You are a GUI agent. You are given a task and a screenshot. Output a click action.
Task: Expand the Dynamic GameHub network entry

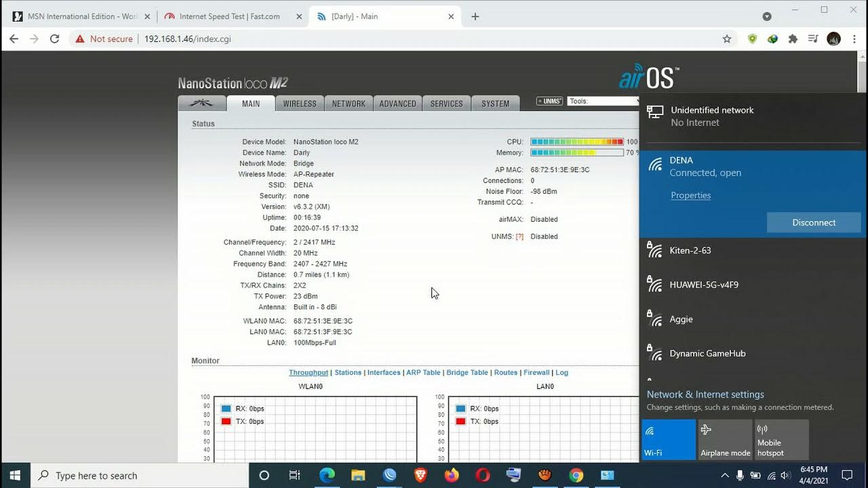[x=753, y=353]
